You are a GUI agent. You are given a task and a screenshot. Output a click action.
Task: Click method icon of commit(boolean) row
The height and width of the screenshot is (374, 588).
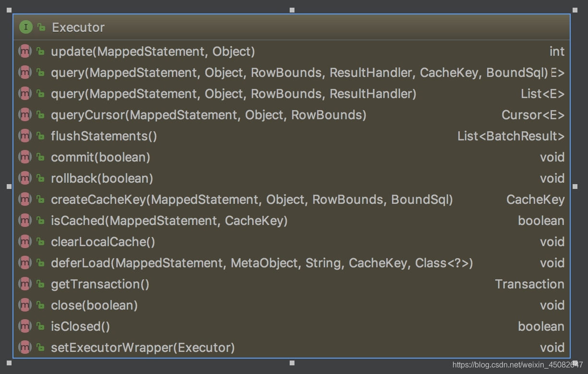click(x=25, y=157)
